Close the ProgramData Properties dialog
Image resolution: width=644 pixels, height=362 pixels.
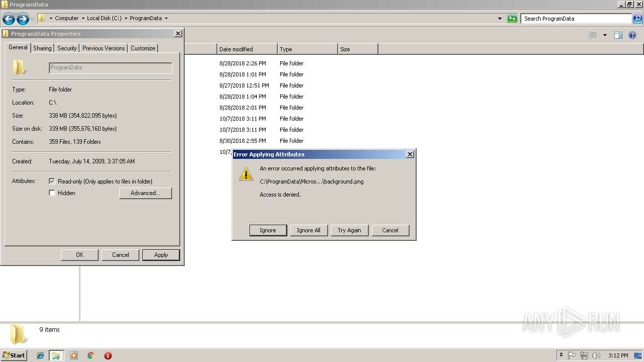click(x=178, y=34)
